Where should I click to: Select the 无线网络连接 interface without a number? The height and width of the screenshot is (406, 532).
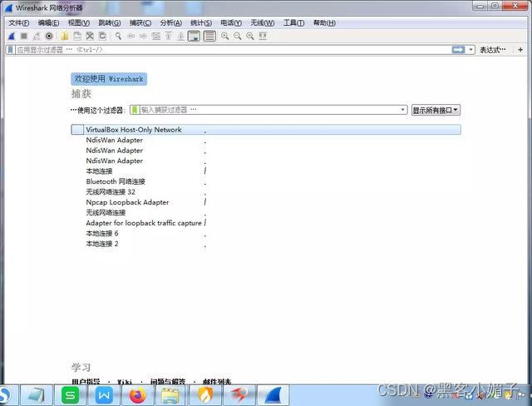[x=106, y=212]
